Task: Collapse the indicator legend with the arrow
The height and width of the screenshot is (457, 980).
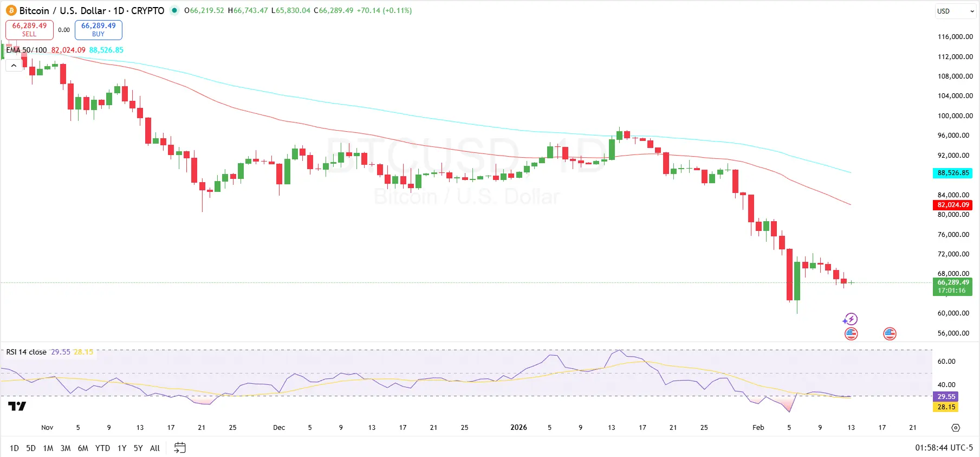Action: (14, 66)
